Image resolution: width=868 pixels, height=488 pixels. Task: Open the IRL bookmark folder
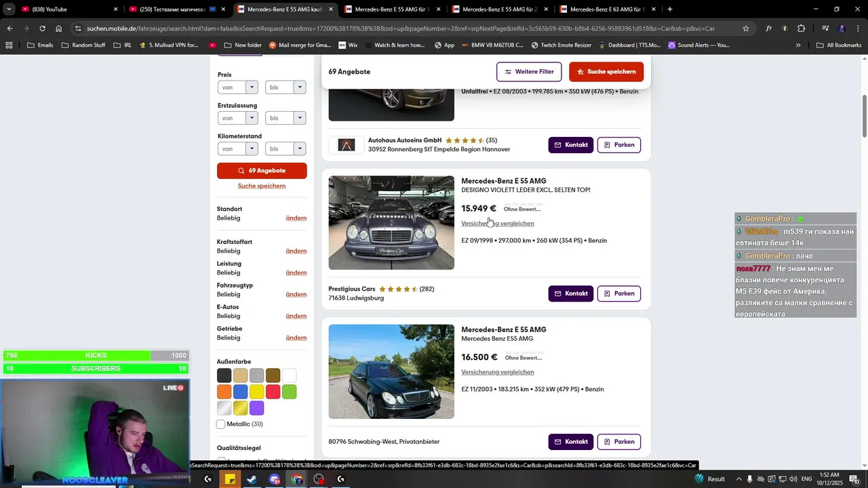point(123,45)
